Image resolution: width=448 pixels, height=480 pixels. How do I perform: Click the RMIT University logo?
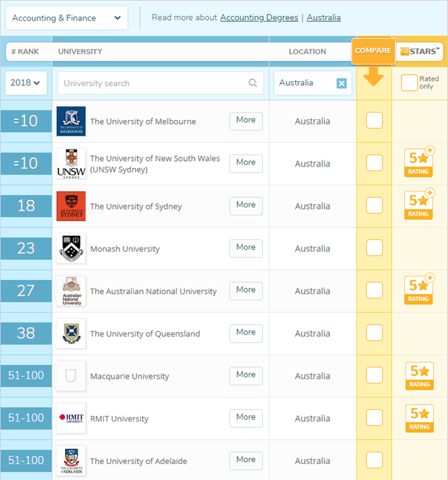[x=71, y=418]
